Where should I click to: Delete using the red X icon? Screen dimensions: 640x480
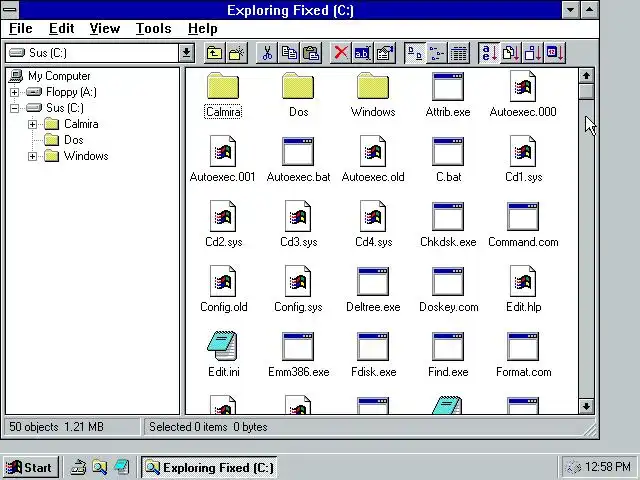[340, 53]
